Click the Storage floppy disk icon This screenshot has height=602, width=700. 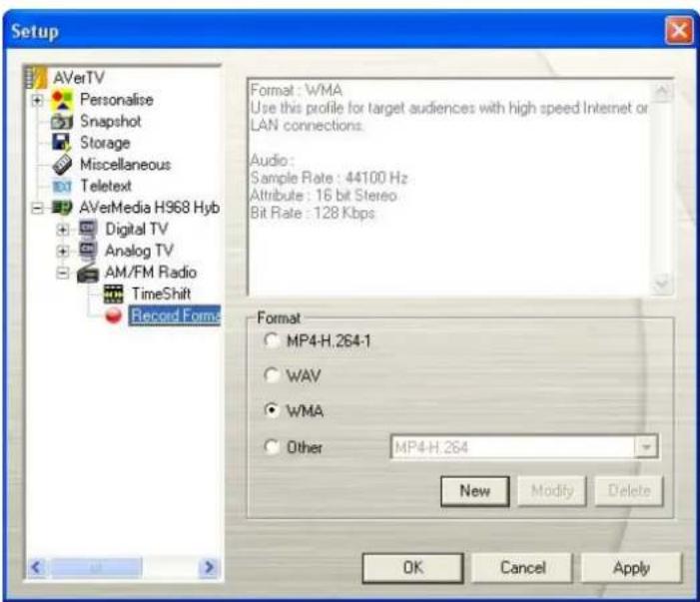62,143
